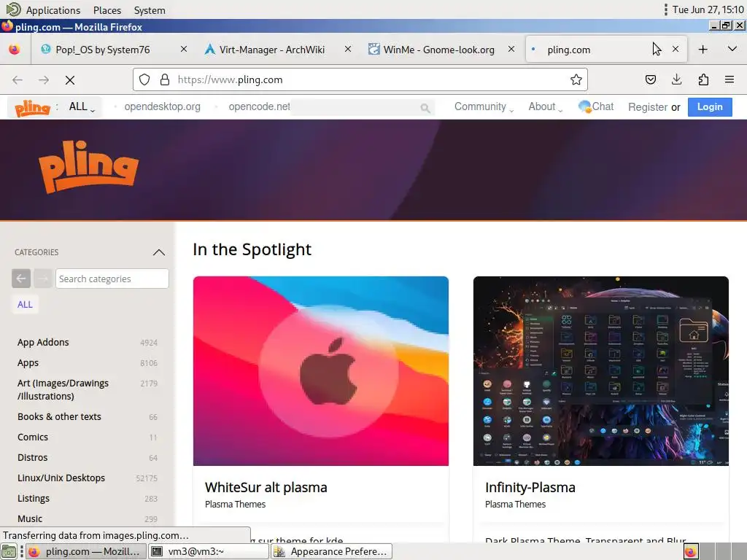Collapse the CATEGORIES panel chevron
Viewport: 747px width, 560px height.
point(159,252)
